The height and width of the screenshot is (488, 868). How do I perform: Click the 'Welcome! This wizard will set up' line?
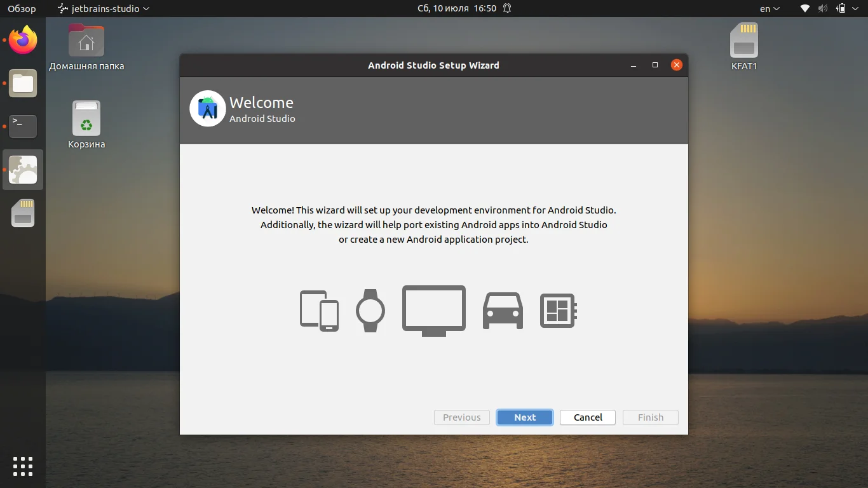[434, 210]
